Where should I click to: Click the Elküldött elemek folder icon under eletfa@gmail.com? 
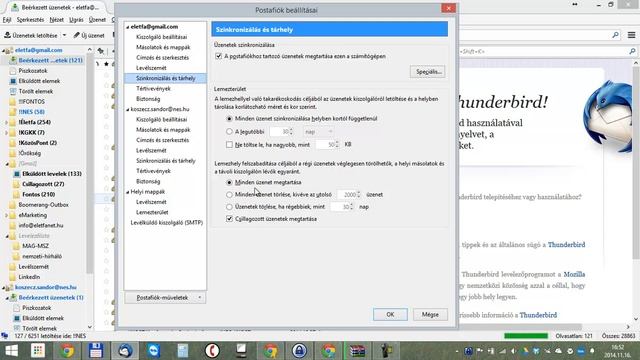tap(13, 81)
